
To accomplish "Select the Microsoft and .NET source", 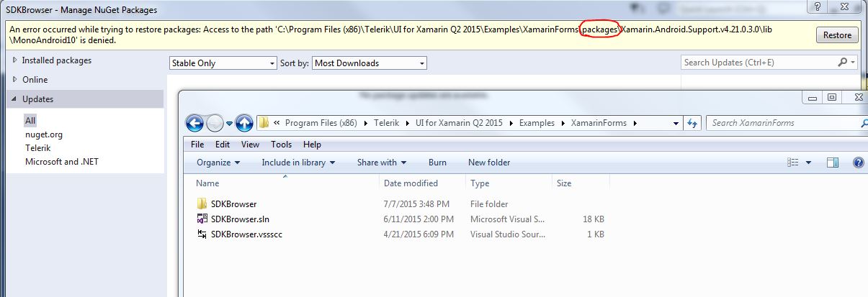I will (x=62, y=162).
